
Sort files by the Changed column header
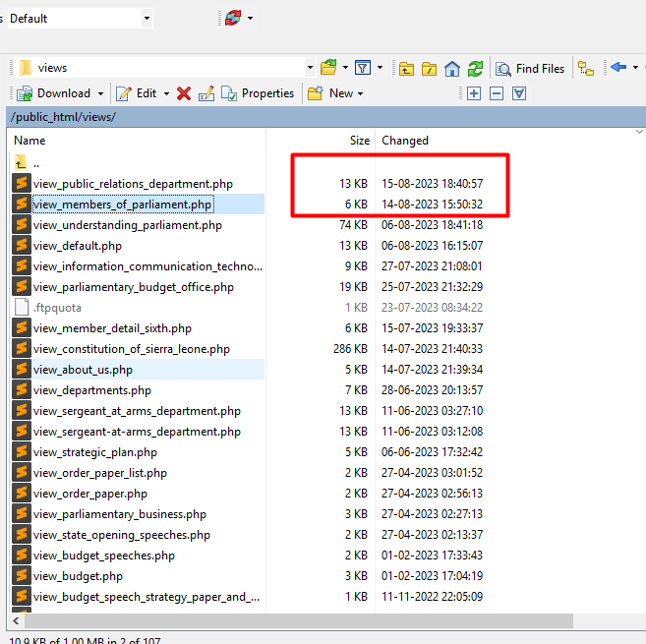(405, 141)
